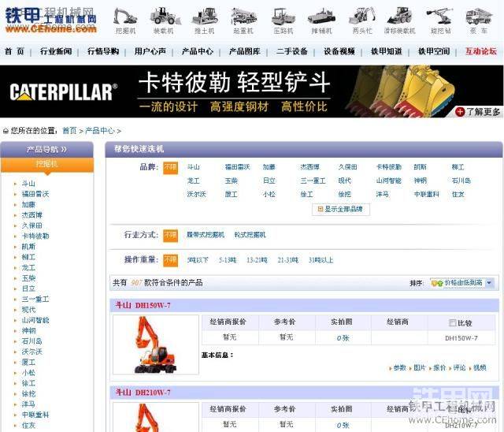The height and width of the screenshot is (432, 504).
Task: Filter operating weight by 5-13吨
Action: (x=228, y=260)
